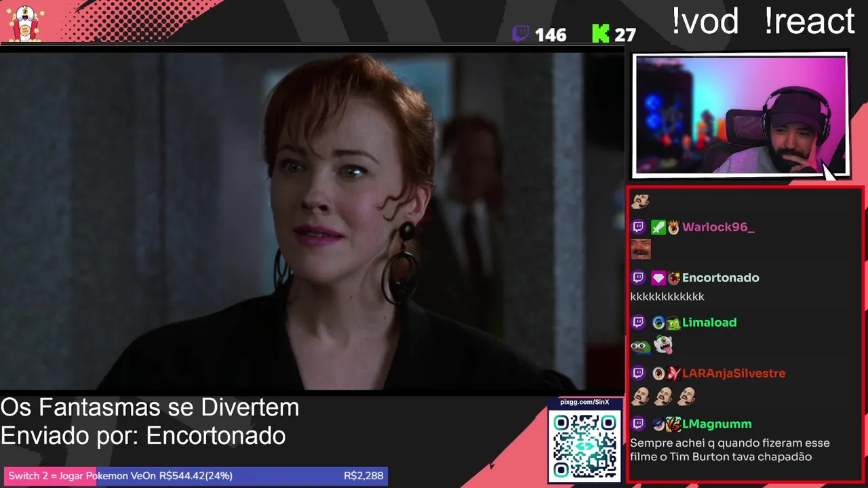Click the streamer webcam feed
Screen dimensions: 868x488
[x=741, y=115]
